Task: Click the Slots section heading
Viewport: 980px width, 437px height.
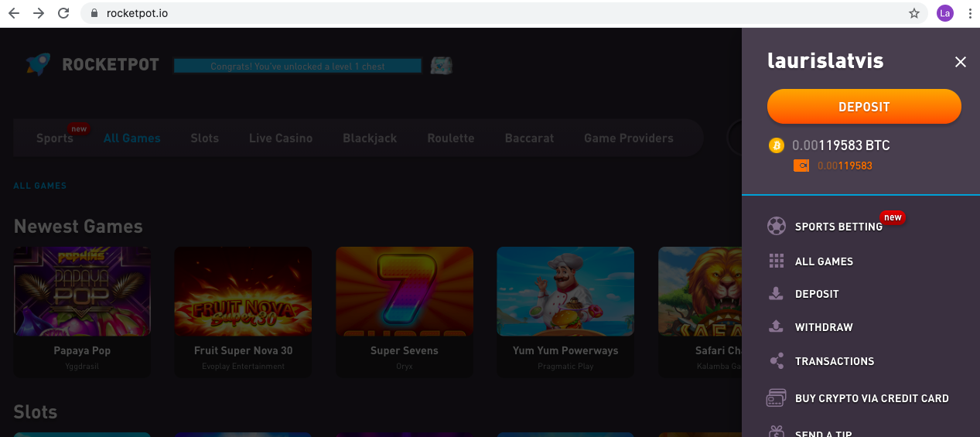Action: tap(36, 411)
